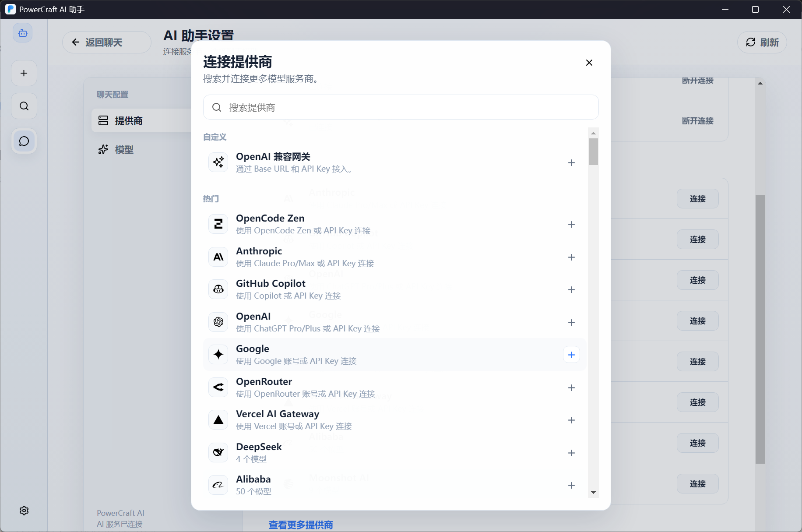
Task: Click '使用 ChatGPT Pro/Plus 或 API Key 连接' description
Action: coord(308,329)
